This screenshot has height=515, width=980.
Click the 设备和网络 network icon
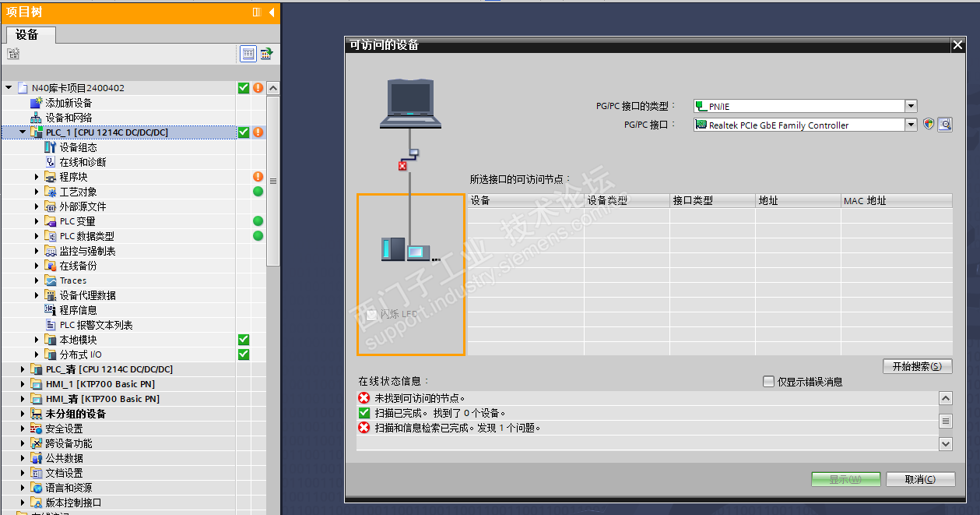coord(37,118)
